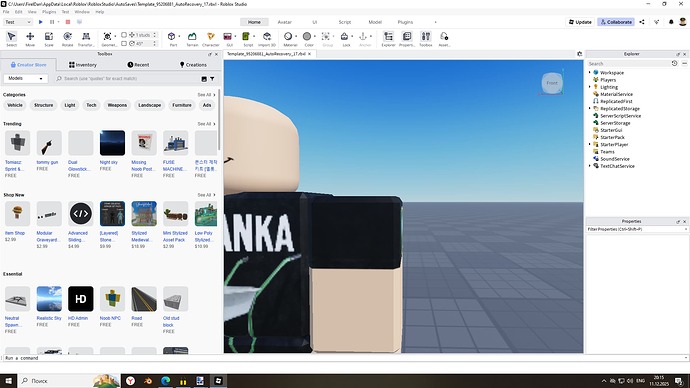Open the File menu

6,12
